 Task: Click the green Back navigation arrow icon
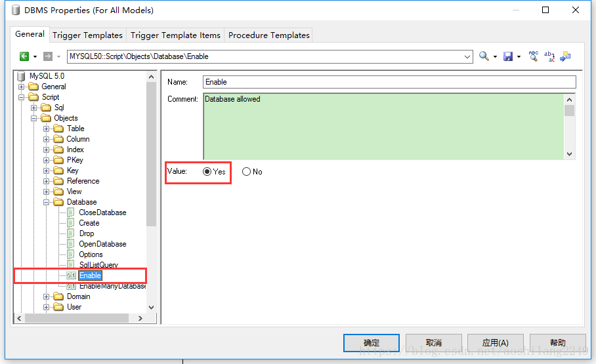[24, 56]
